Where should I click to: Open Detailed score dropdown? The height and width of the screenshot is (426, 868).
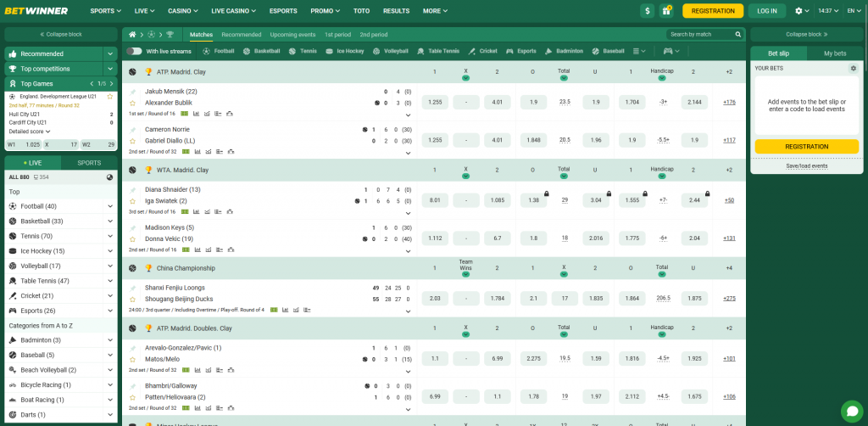coord(30,132)
